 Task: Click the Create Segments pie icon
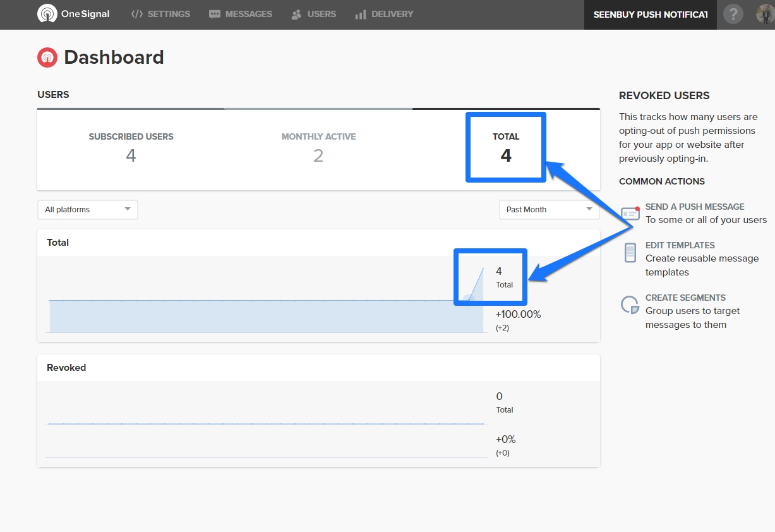[x=630, y=305]
